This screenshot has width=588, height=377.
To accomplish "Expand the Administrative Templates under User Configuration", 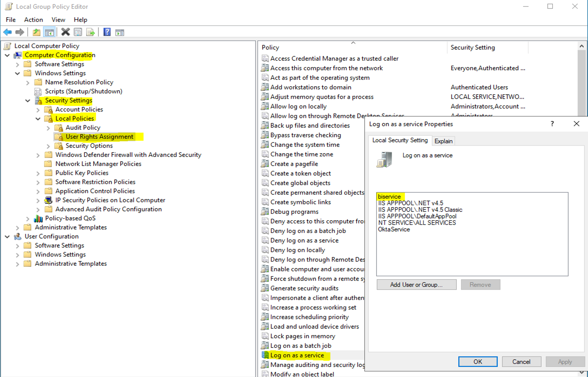I will tap(17, 264).
